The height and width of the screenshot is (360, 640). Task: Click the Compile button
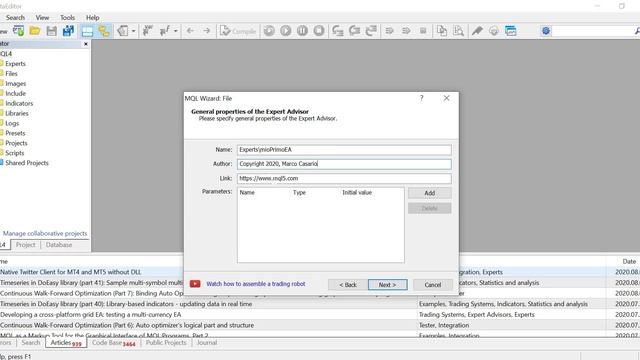(238, 31)
